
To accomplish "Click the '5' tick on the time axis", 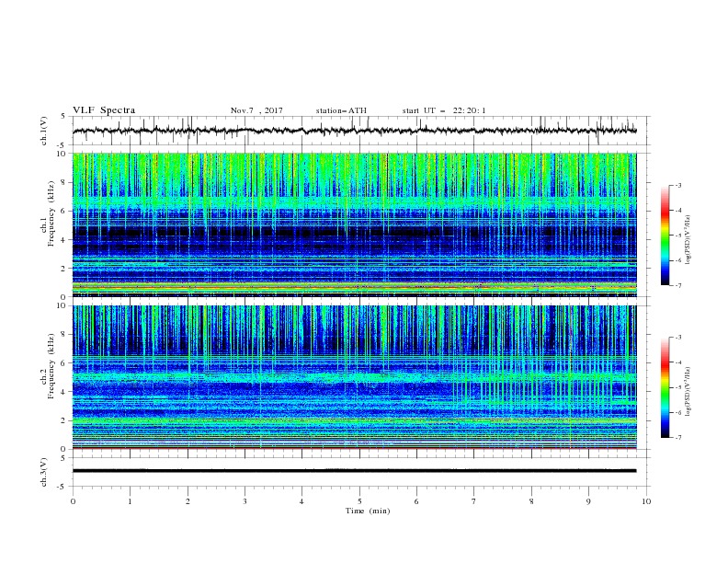I will pos(359,501).
